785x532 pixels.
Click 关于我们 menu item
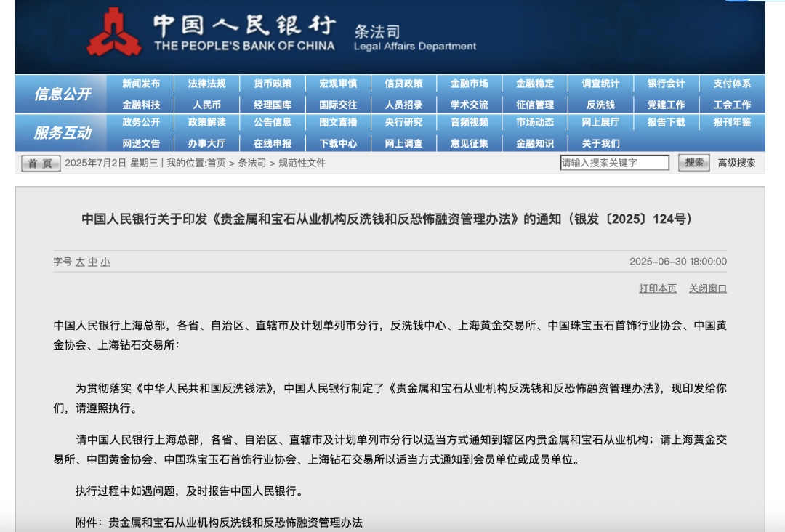600,144
